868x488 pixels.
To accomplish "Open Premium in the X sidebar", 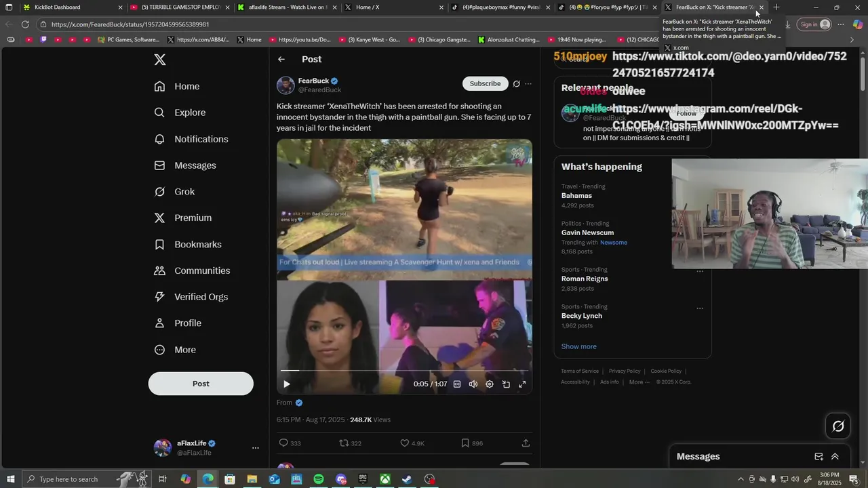I will (x=183, y=218).
